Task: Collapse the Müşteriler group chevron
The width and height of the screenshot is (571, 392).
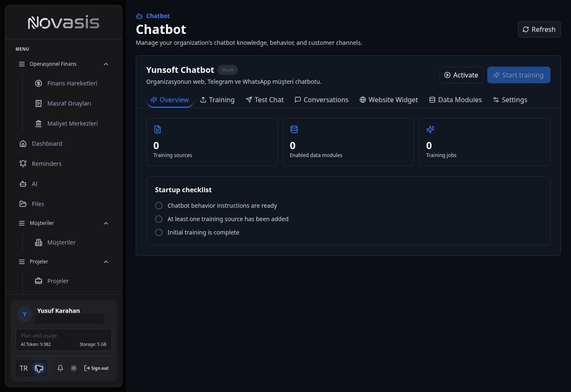Action: coord(106,223)
